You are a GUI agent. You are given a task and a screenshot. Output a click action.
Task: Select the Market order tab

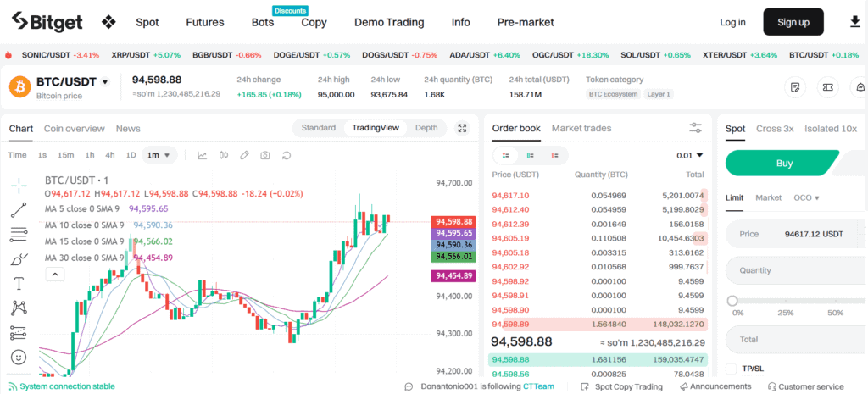click(x=768, y=197)
